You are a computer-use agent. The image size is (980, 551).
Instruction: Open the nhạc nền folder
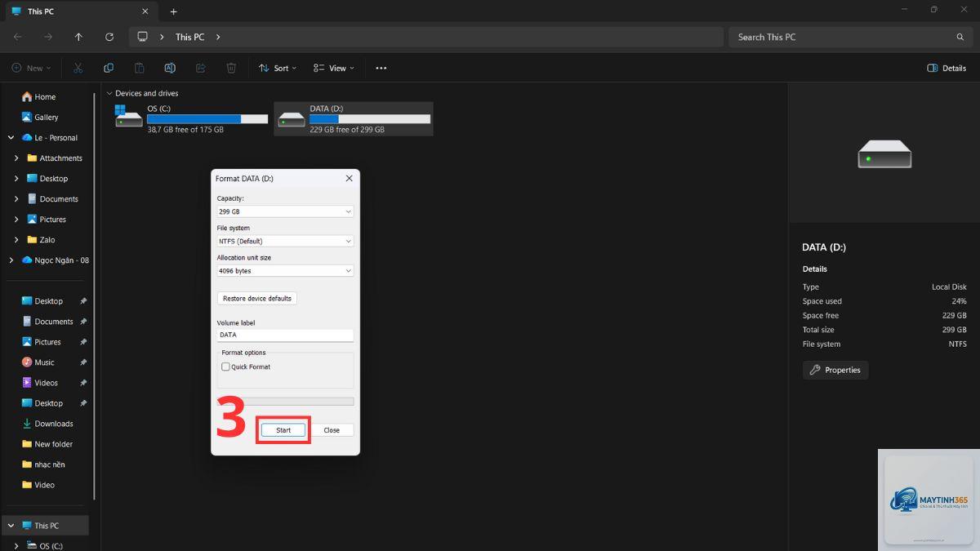click(x=43, y=464)
